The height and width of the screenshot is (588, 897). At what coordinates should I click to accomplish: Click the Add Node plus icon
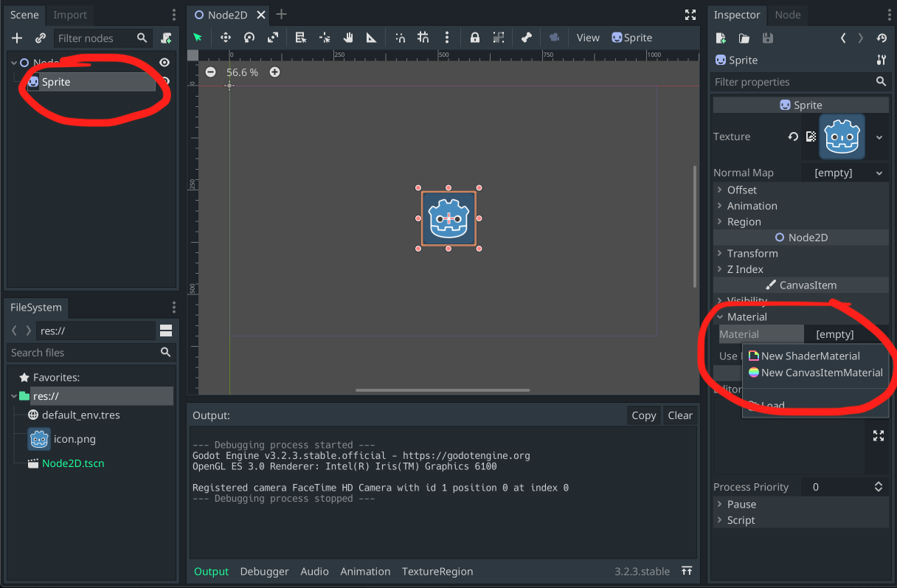(17, 38)
